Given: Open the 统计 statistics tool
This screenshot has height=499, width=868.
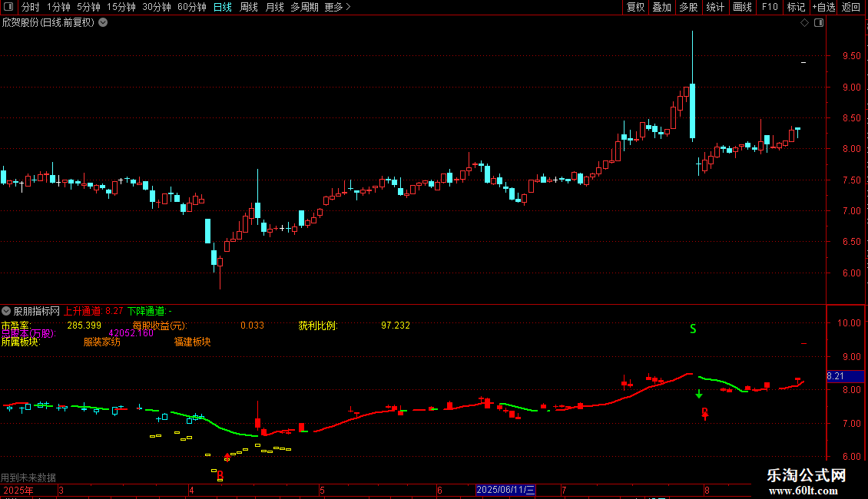Looking at the screenshot, I should point(714,7).
